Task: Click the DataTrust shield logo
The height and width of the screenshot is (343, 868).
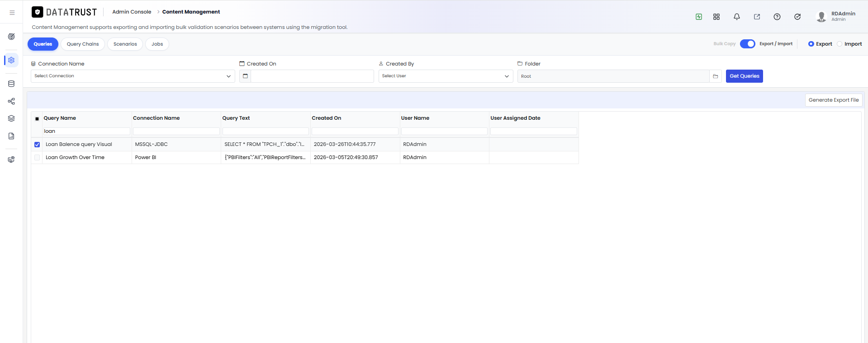Action: 38,12
